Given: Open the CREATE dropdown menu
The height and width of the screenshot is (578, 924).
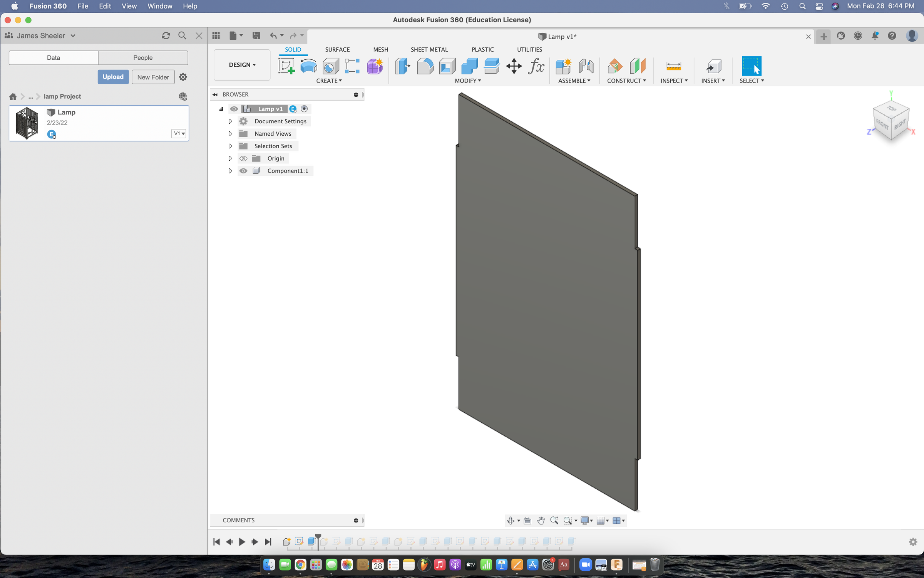Looking at the screenshot, I should pyautogui.click(x=329, y=81).
